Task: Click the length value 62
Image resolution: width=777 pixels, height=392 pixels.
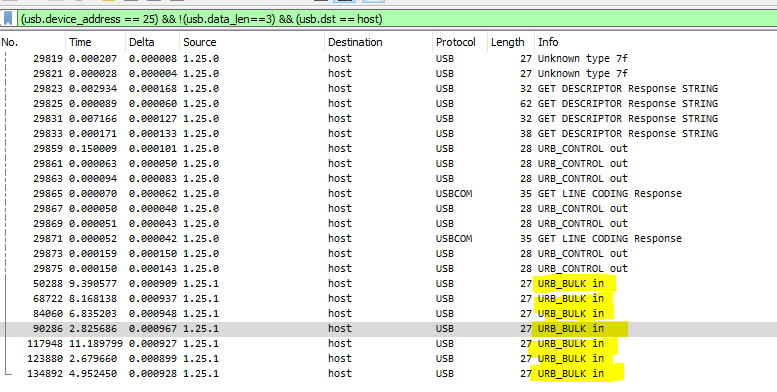Action: click(526, 104)
